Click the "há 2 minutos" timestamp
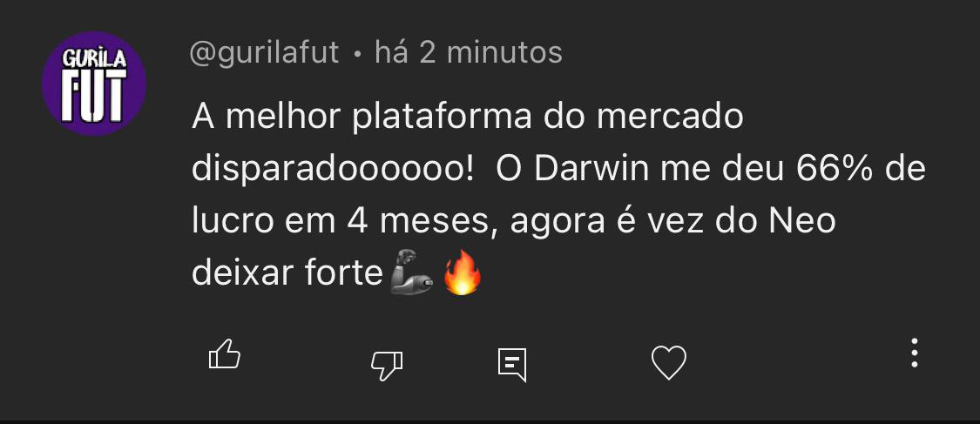This screenshot has width=980, height=424. tap(468, 52)
